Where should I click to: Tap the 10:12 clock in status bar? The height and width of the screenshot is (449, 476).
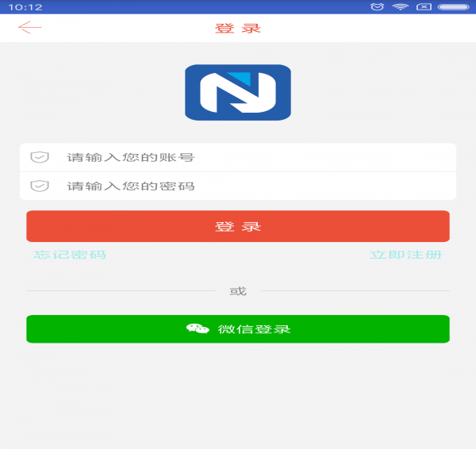(x=25, y=7)
